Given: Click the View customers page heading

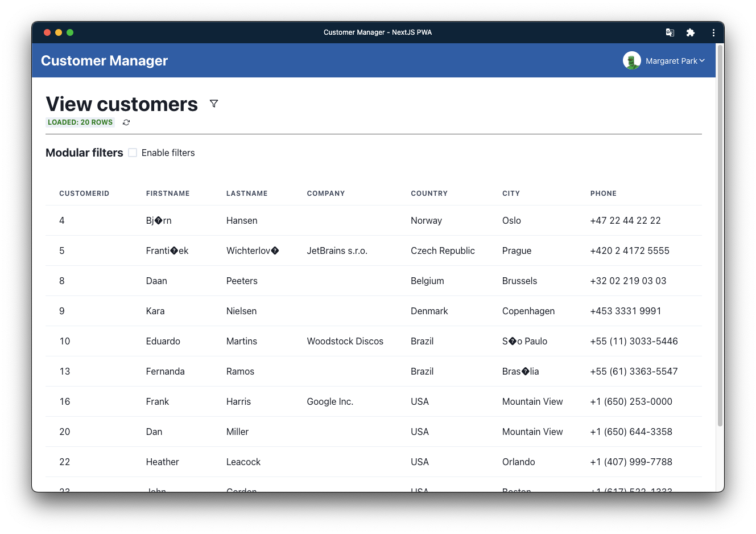Looking at the screenshot, I should (122, 104).
